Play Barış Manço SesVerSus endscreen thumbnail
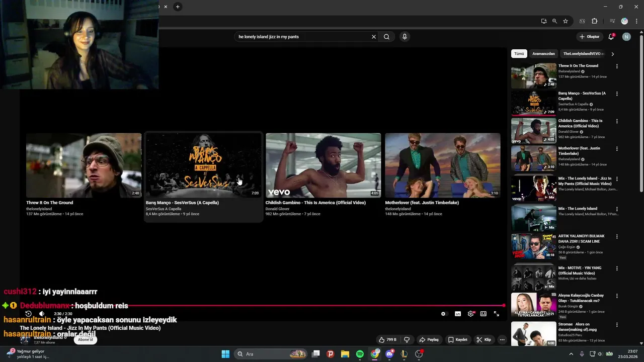The height and width of the screenshot is (362, 644). click(203, 165)
